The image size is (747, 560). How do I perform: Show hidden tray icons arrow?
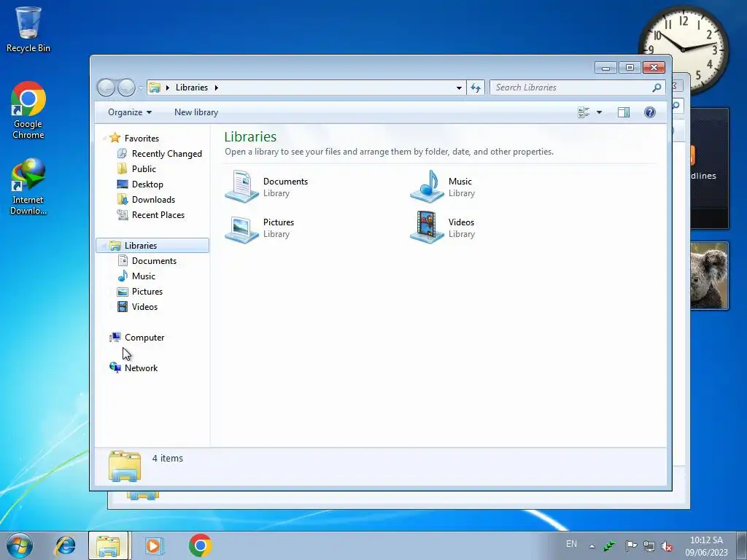592,547
